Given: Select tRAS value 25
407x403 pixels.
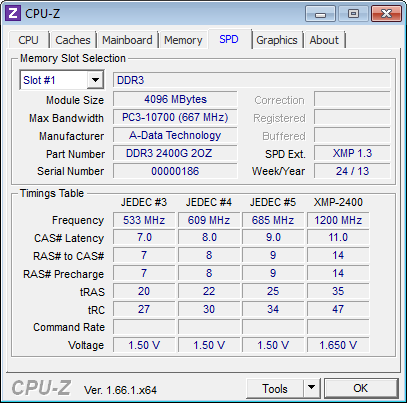Looking at the screenshot, I should click(273, 291).
